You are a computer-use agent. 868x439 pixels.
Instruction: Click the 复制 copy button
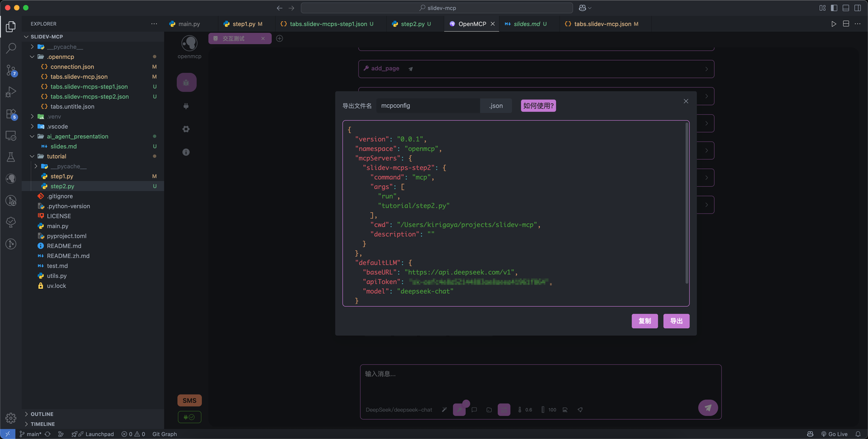[x=644, y=321]
